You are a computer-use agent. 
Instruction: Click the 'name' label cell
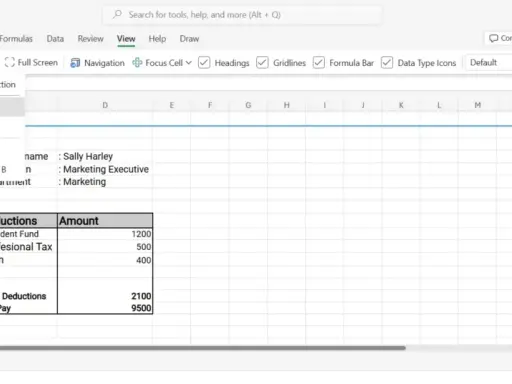[36, 156]
